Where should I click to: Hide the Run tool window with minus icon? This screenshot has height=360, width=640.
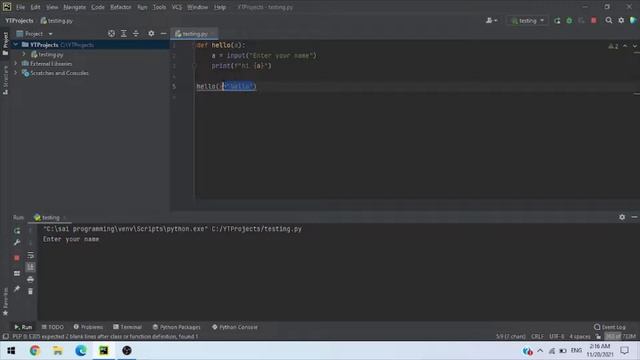pyautogui.click(x=634, y=217)
